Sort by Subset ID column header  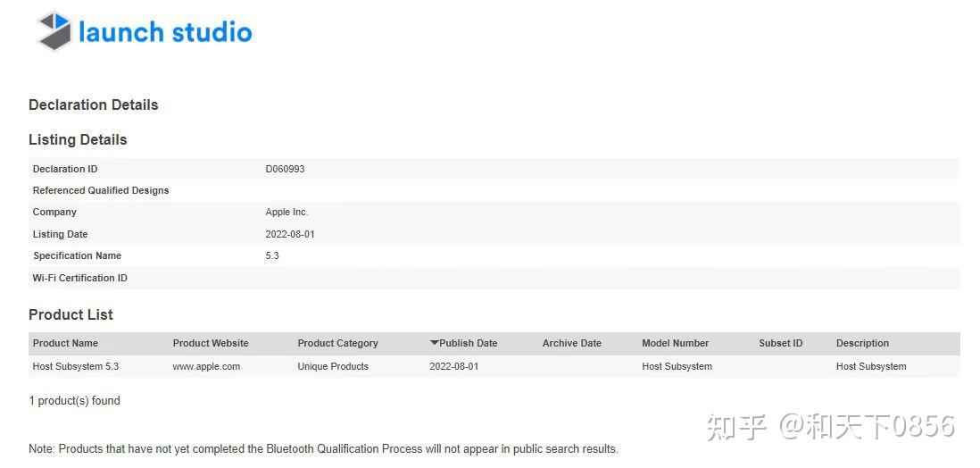[x=780, y=343]
